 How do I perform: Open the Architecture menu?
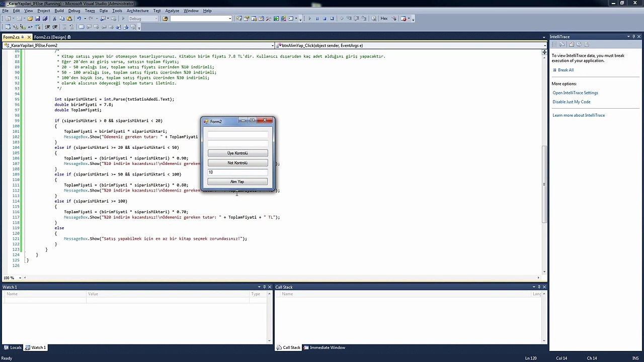(137, 11)
